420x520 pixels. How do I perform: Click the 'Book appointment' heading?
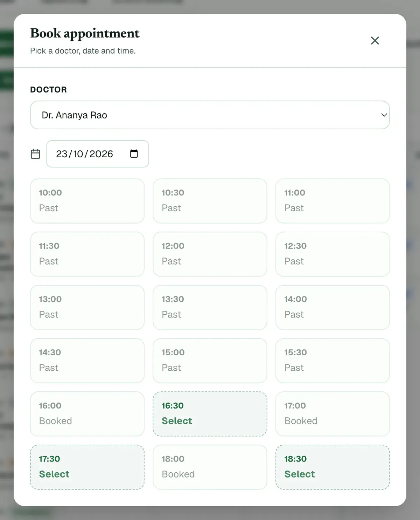[85, 34]
